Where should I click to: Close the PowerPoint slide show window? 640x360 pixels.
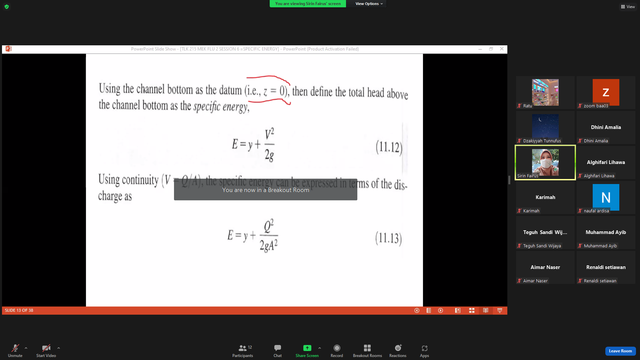point(502,49)
